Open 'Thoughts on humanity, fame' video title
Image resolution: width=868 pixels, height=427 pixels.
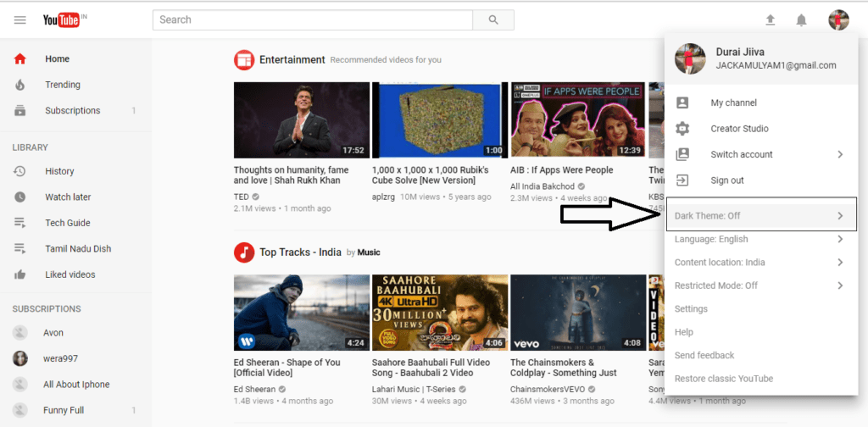pos(292,175)
